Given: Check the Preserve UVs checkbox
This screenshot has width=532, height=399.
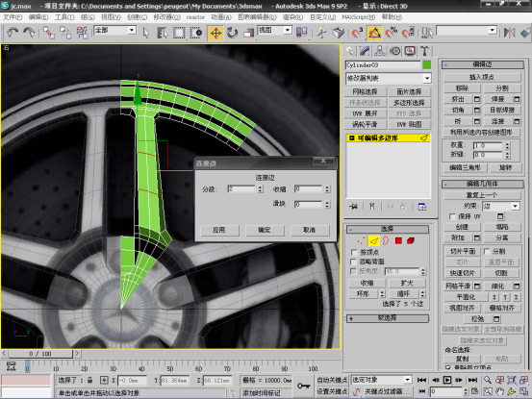Looking at the screenshot, I should click(x=452, y=216).
